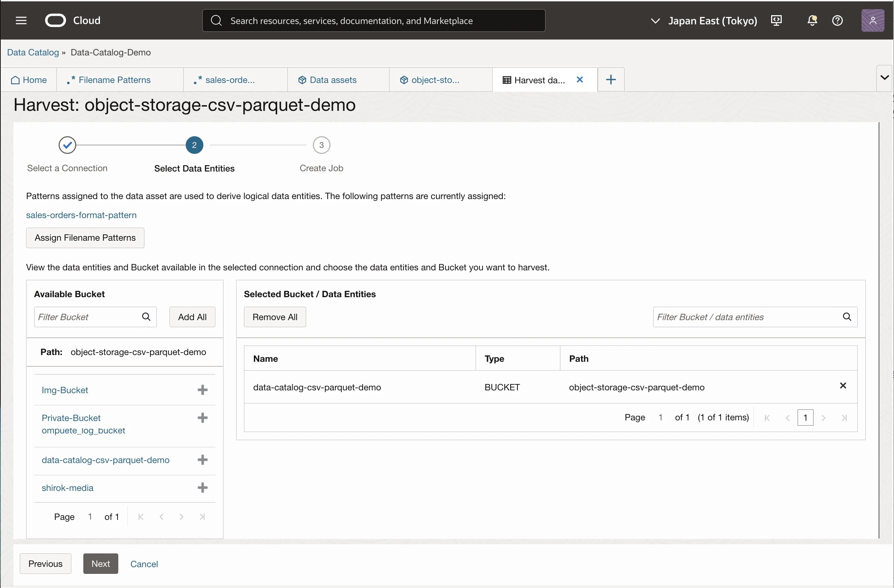Go to first page in Available Bucket pager
This screenshot has width=894, height=588.
point(141,517)
